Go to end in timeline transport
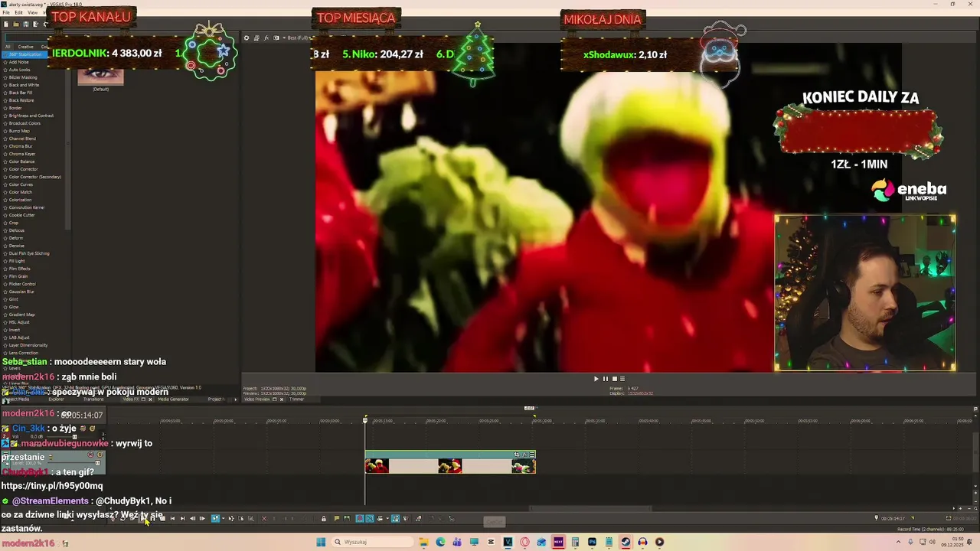Screen dimensions: 980x551 pyautogui.click(x=182, y=519)
